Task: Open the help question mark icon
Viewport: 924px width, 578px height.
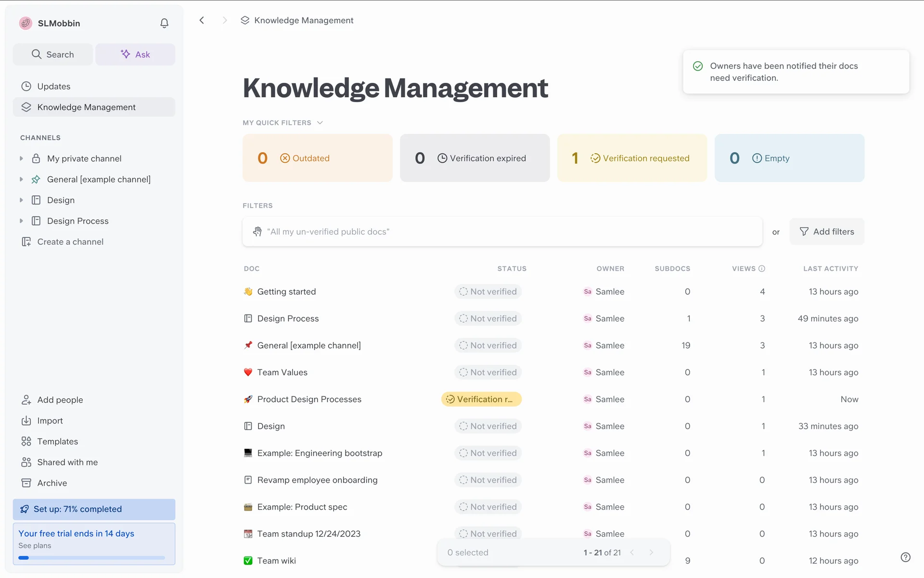Action: (x=905, y=557)
